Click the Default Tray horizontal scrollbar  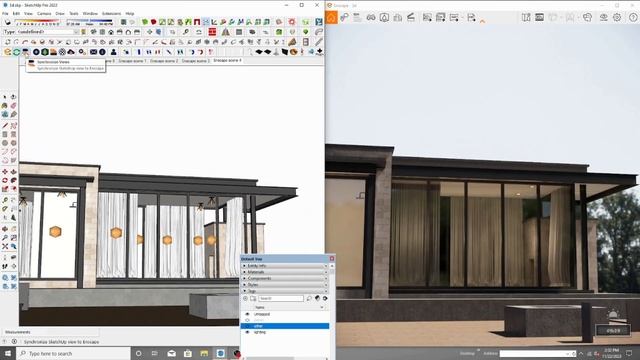270,358
